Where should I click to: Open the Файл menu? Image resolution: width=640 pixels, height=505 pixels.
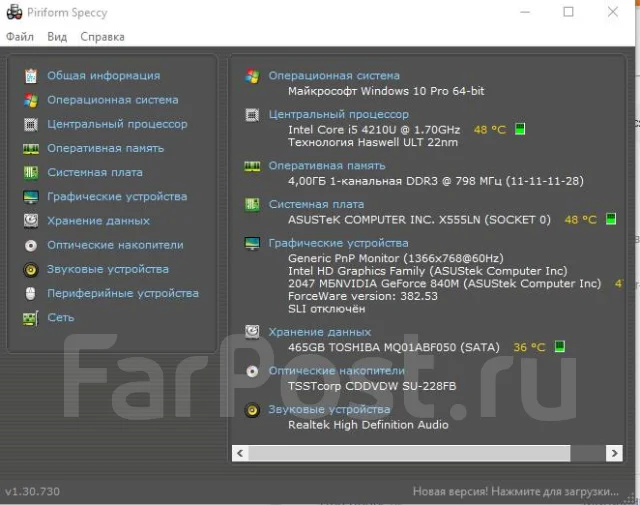20,37
